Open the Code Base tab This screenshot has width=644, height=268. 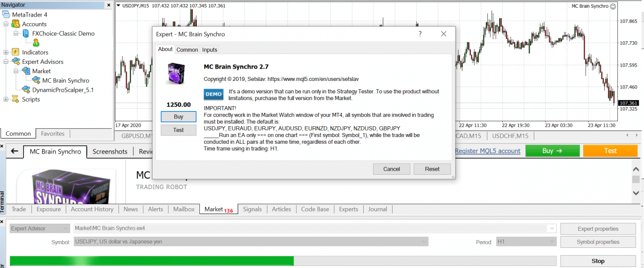tap(315, 209)
